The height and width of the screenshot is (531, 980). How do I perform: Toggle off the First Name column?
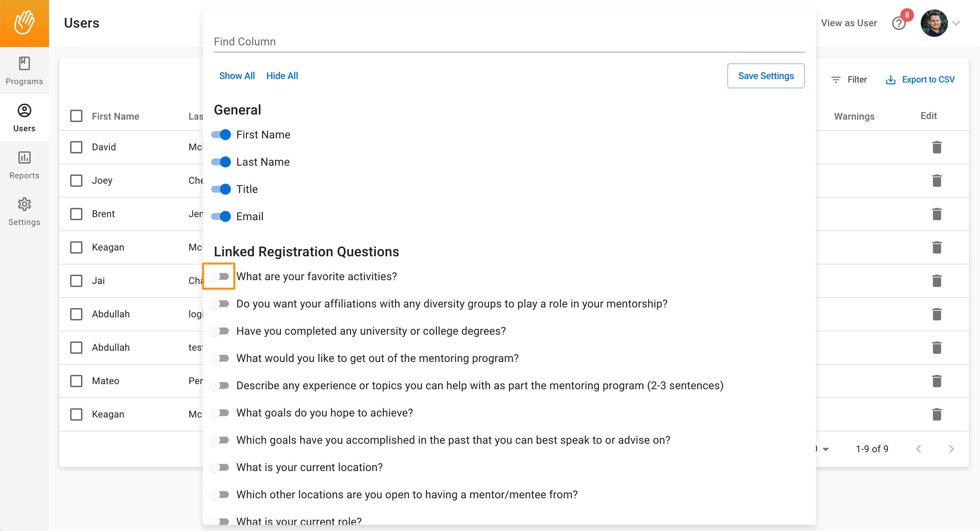pos(221,135)
